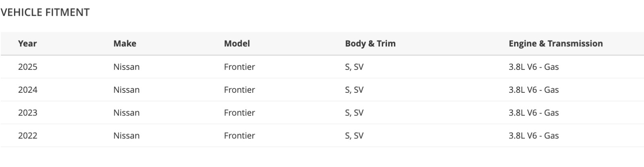Click Frontier in the 2022 row
Screen dimensions: 644x167
pos(239,136)
